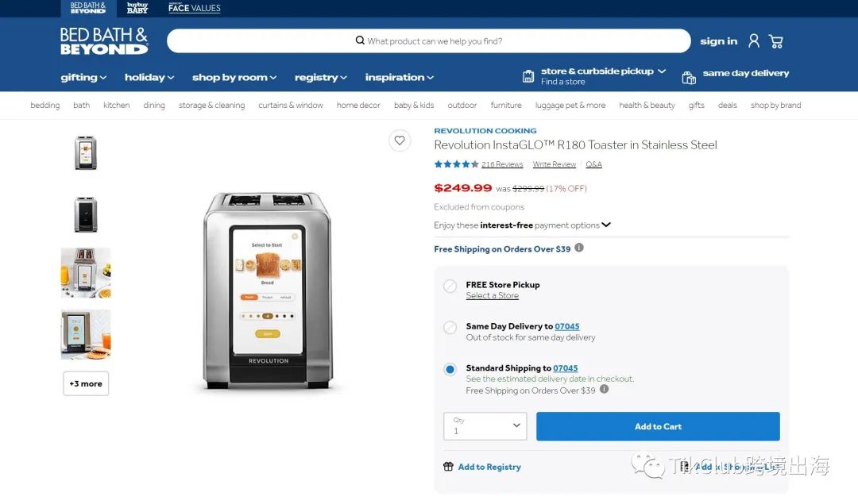Click the star rating bar
This screenshot has width=858, height=504.
pos(456,164)
